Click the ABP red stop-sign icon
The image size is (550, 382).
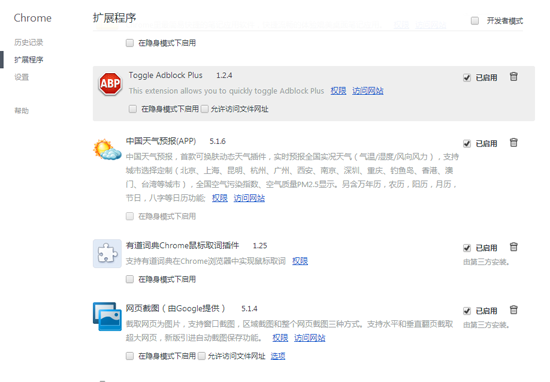[x=110, y=84]
